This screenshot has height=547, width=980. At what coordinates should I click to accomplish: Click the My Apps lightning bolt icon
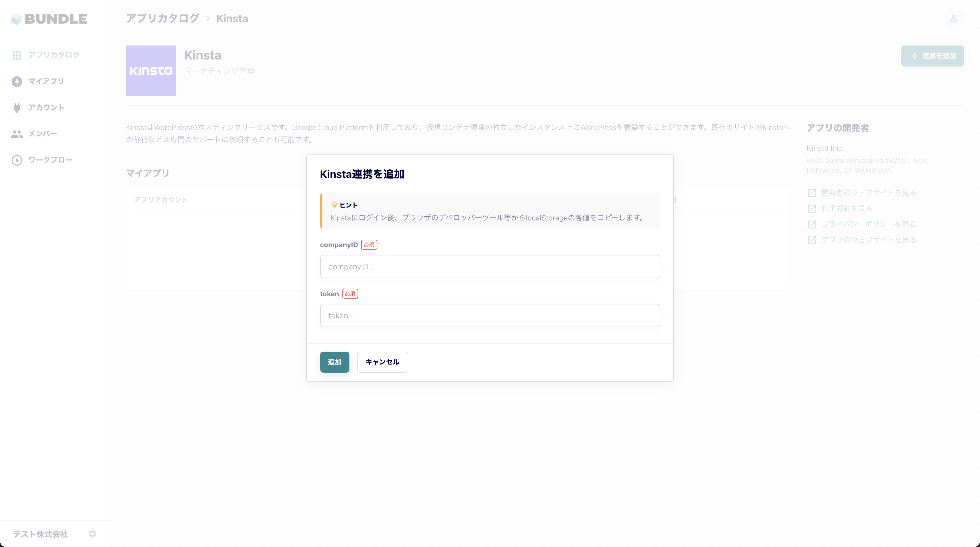click(x=17, y=81)
